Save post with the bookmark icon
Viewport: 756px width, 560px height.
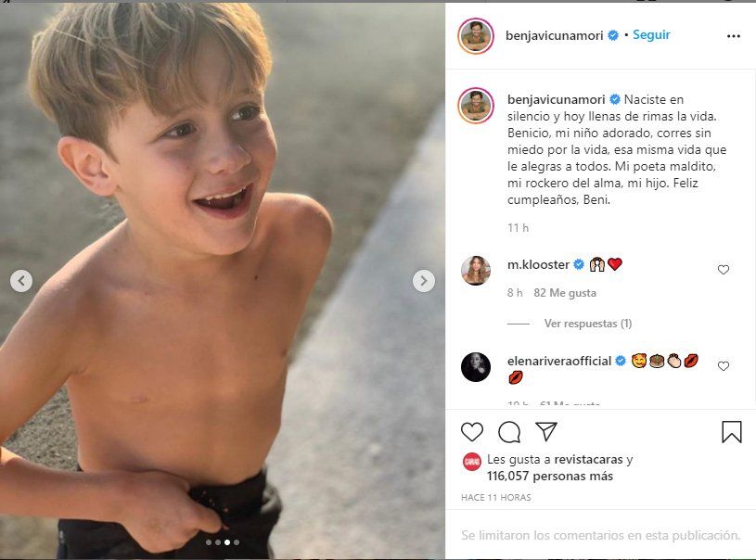(731, 432)
